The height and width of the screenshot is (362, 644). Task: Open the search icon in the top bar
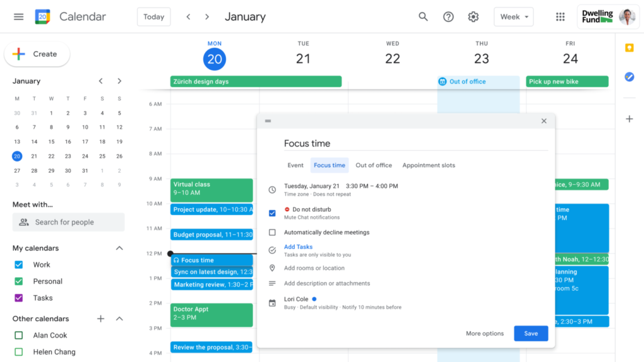[x=423, y=16]
